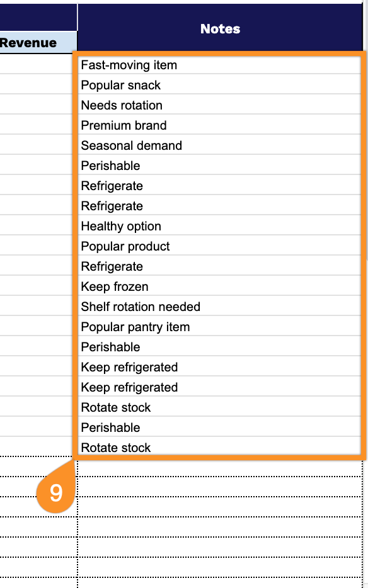The height and width of the screenshot is (588, 368).
Task: Click the last 'Perishable' cell
Action: coord(220,427)
